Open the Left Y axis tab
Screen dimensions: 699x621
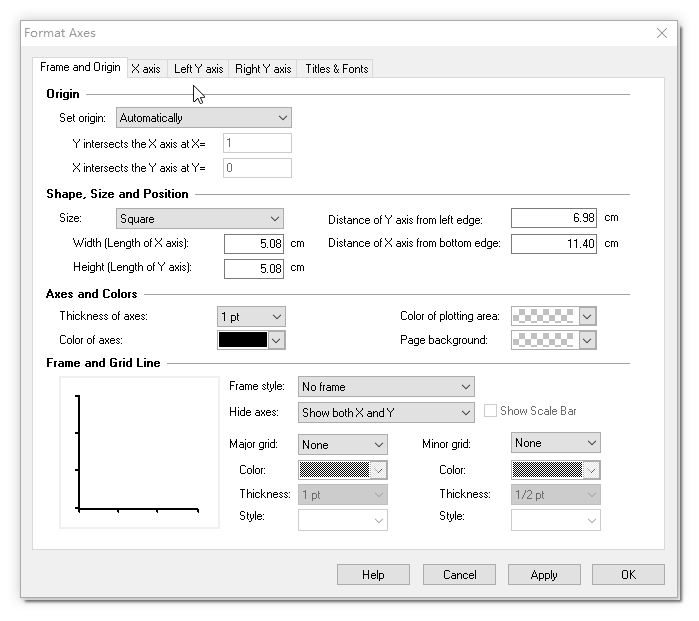click(198, 69)
